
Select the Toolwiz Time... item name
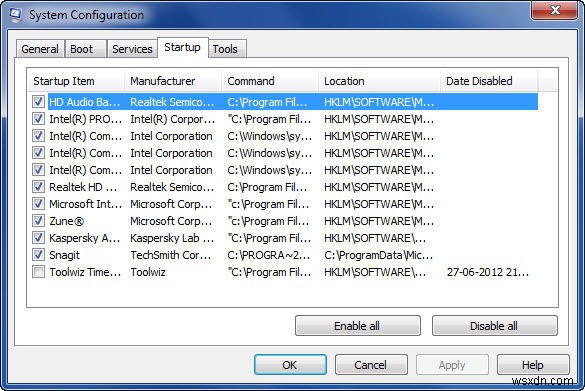85,272
